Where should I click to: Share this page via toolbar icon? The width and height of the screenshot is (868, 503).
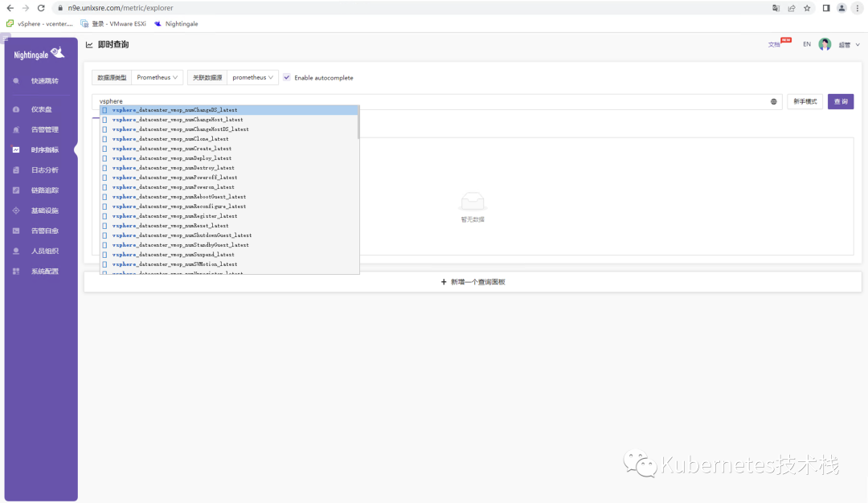coord(792,8)
